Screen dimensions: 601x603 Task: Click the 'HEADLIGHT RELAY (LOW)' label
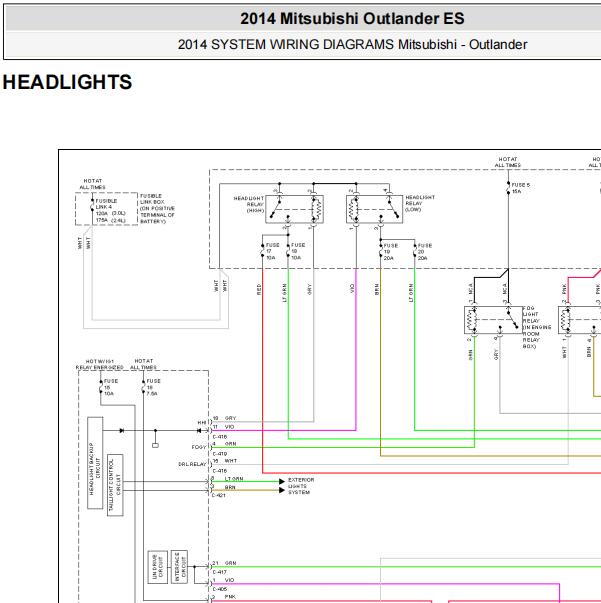coord(420,203)
